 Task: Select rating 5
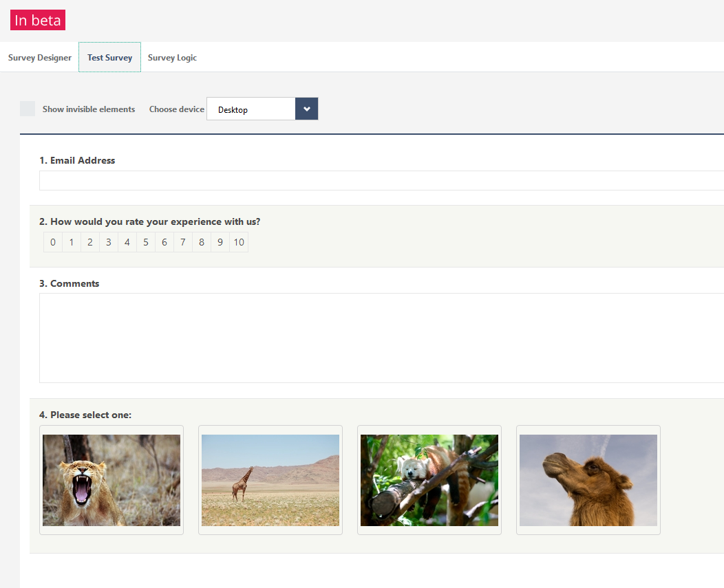pyautogui.click(x=146, y=242)
